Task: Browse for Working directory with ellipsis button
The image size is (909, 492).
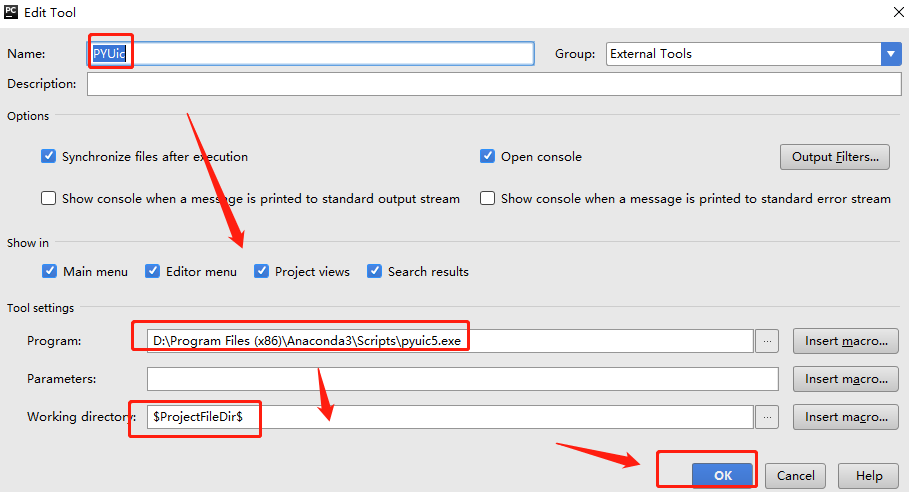Action: pyautogui.click(x=767, y=417)
